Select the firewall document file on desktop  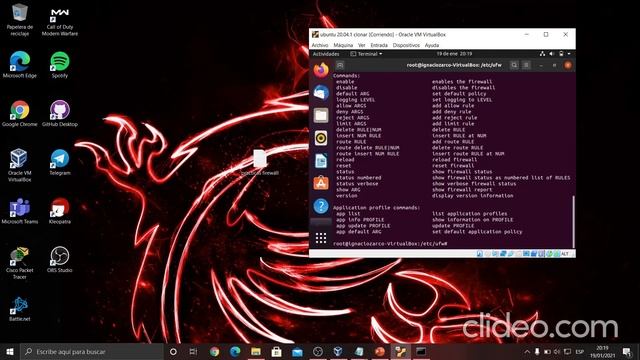tap(260, 162)
